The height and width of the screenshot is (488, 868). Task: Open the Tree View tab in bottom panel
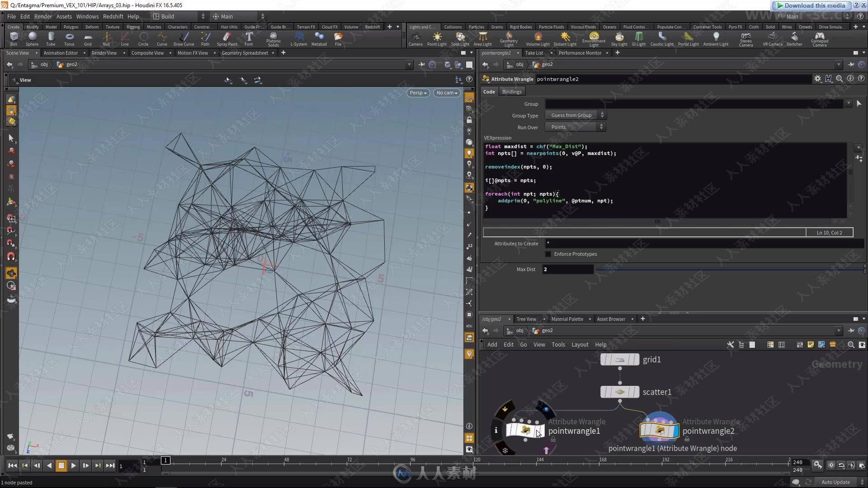point(526,319)
